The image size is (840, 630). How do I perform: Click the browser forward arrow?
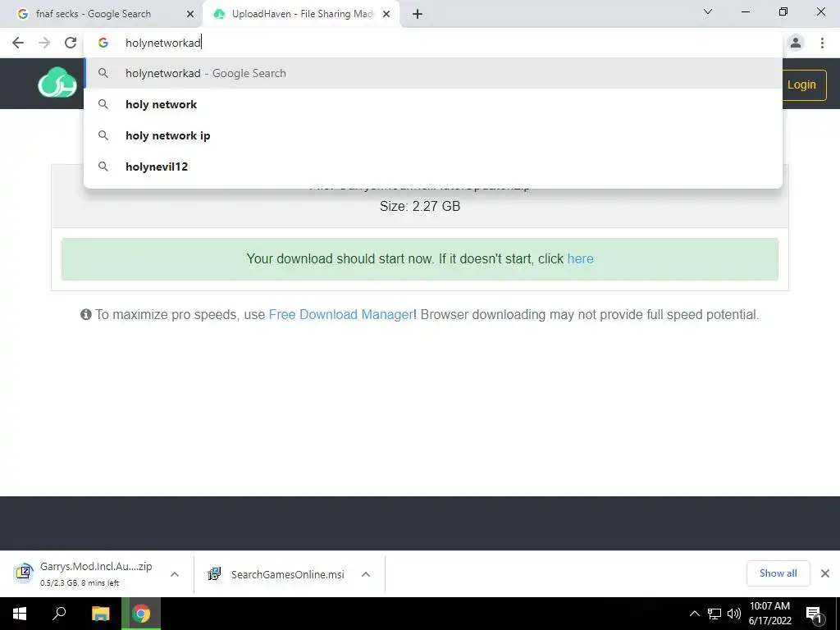tap(44, 43)
